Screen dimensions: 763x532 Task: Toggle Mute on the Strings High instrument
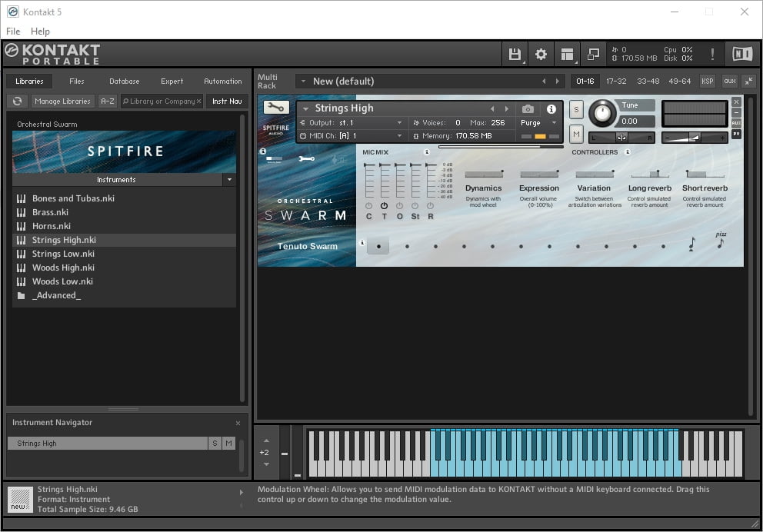click(x=575, y=133)
